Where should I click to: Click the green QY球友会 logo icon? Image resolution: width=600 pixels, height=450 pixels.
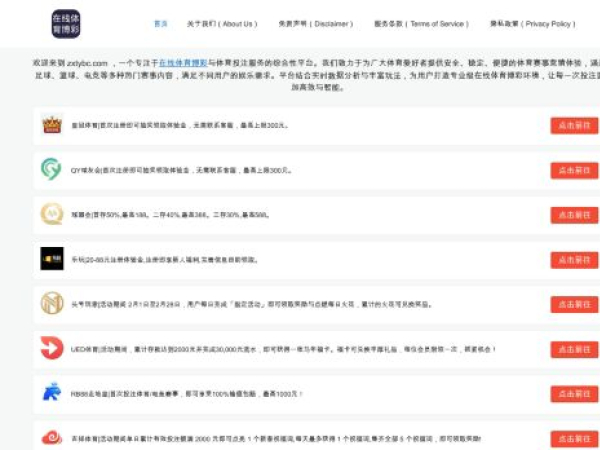[52, 169]
